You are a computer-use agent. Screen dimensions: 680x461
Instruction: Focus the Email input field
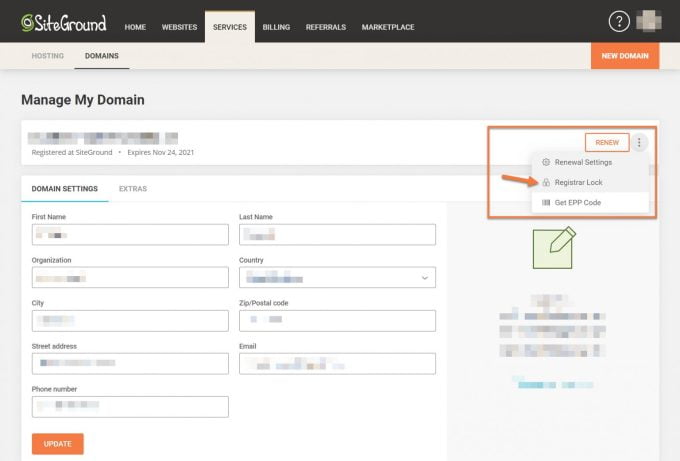[x=337, y=363]
